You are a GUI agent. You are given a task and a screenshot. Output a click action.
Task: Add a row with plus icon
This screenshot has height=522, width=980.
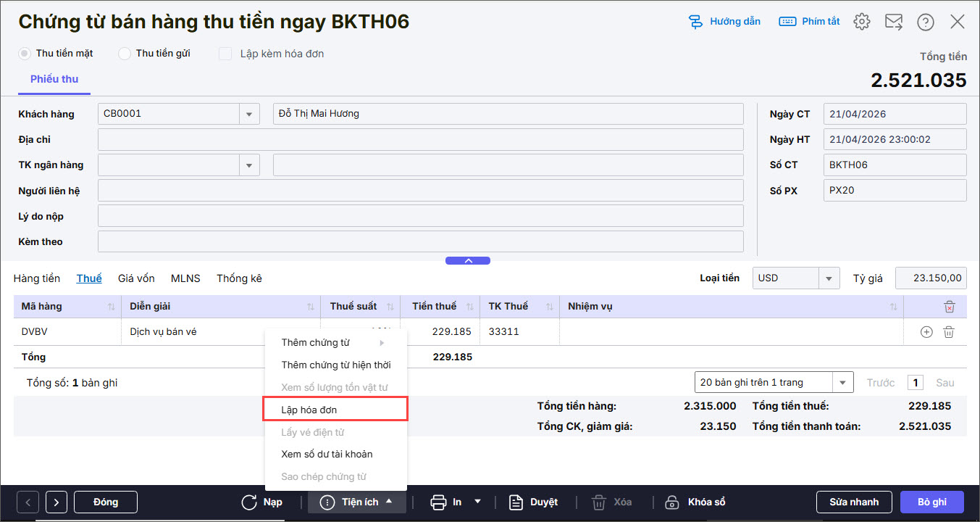point(926,332)
